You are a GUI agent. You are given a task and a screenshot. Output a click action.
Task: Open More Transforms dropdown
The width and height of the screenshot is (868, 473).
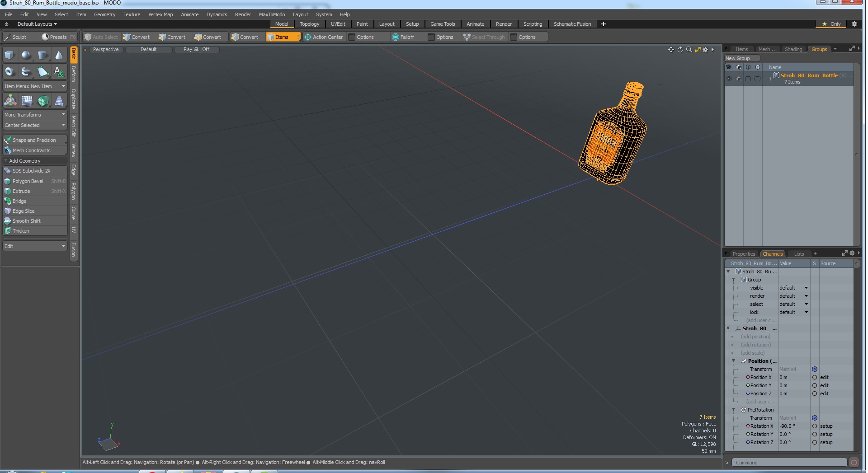(x=35, y=115)
